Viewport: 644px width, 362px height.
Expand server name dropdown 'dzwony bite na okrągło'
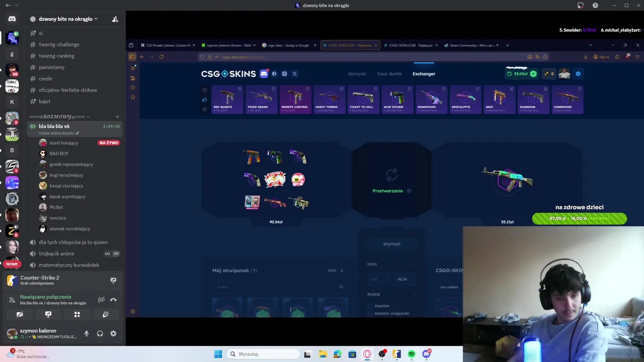pyautogui.click(x=68, y=19)
